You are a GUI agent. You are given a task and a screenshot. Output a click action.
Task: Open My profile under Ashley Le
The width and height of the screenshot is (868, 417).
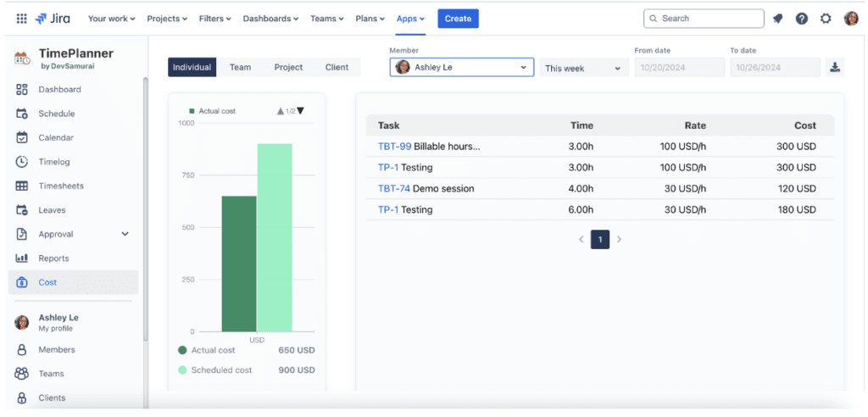(x=55, y=328)
